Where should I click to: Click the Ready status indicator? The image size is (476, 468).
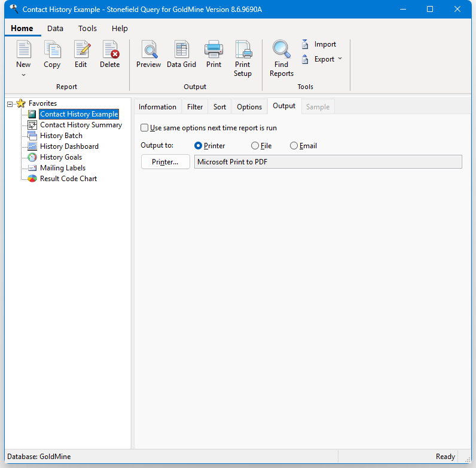(x=446, y=457)
